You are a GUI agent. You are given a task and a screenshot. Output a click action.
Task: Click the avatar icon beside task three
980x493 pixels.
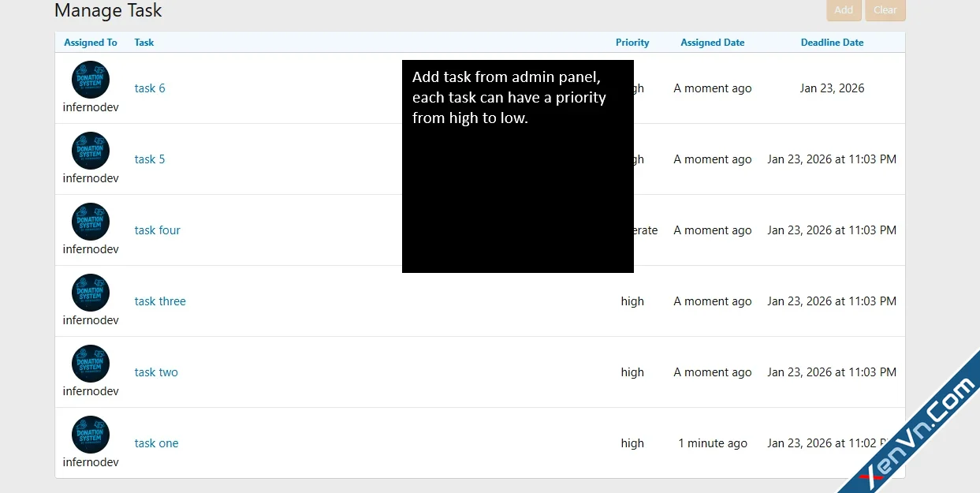(x=90, y=292)
